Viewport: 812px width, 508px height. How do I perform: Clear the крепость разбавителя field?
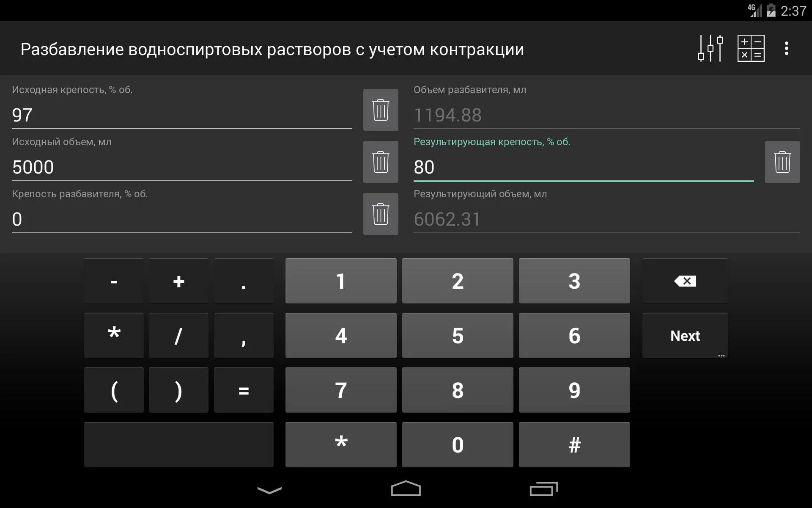coord(380,214)
